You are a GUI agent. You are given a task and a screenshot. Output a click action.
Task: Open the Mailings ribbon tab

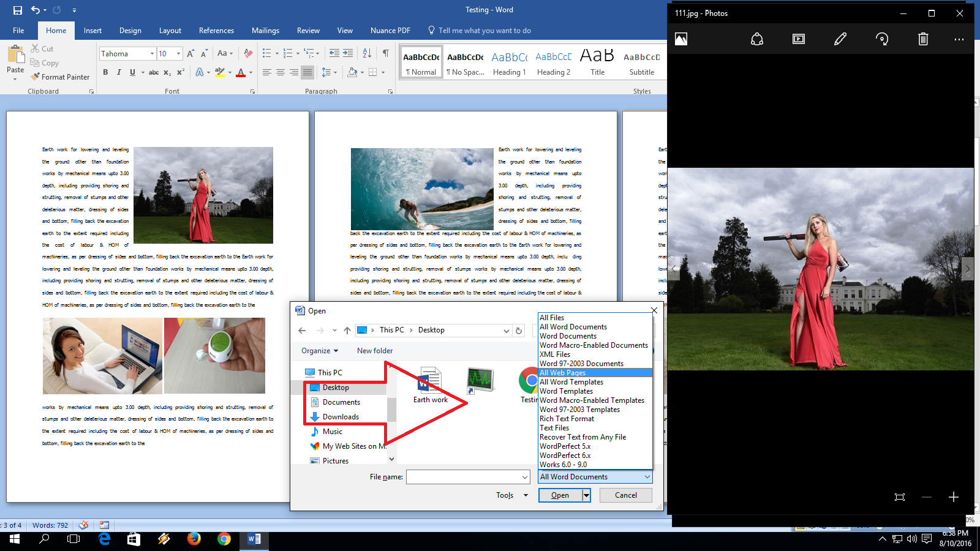(265, 30)
